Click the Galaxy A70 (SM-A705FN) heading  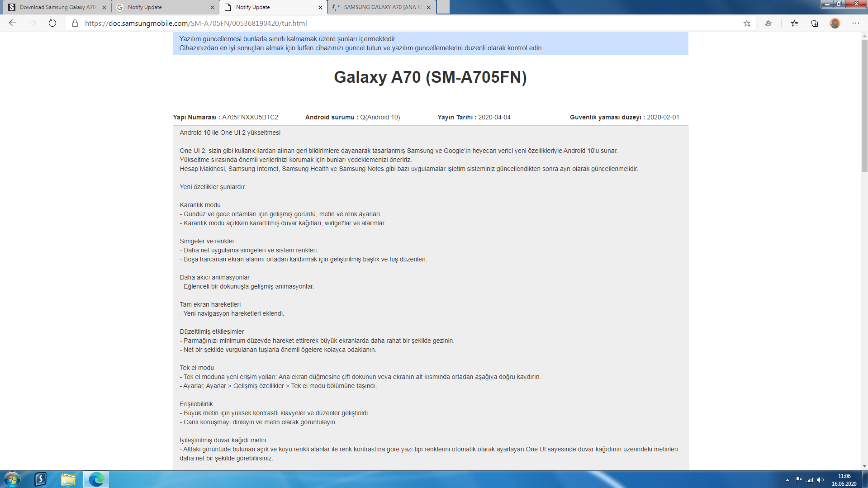click(x=430, y=77)
